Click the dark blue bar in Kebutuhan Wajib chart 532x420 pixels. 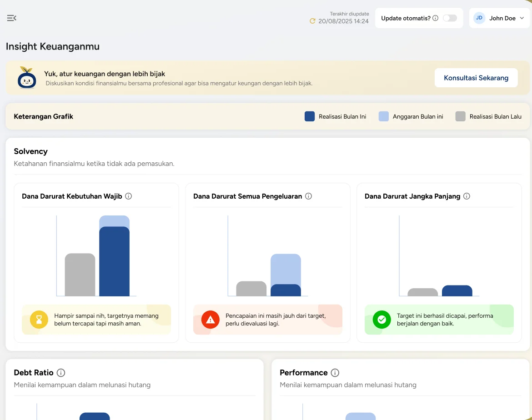click(x=114, y=261)
